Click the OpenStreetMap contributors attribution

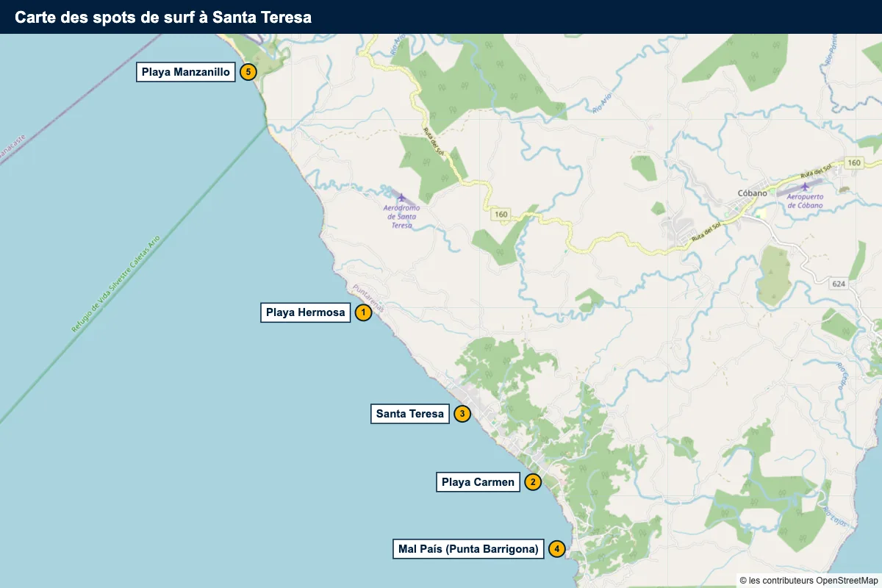click(808, 581)
